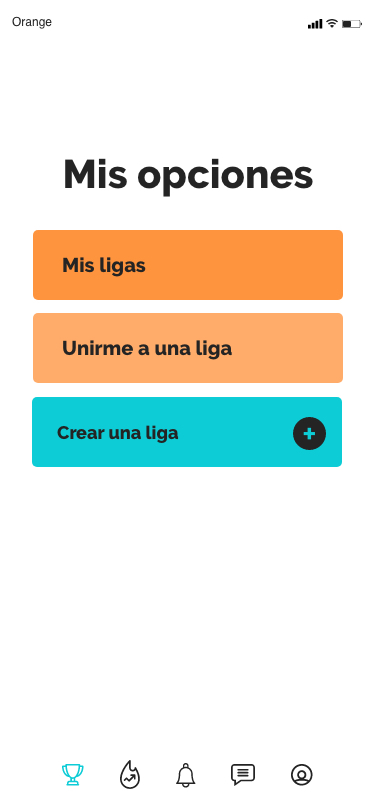Click the Mis ligas text label
This screenshot has width=375, height=812.
tap(104, 266)
